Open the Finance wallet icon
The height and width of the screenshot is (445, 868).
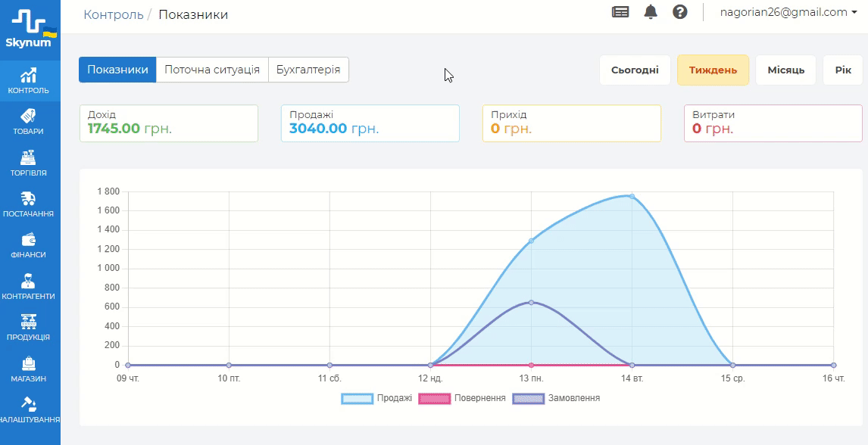(30, 240)
